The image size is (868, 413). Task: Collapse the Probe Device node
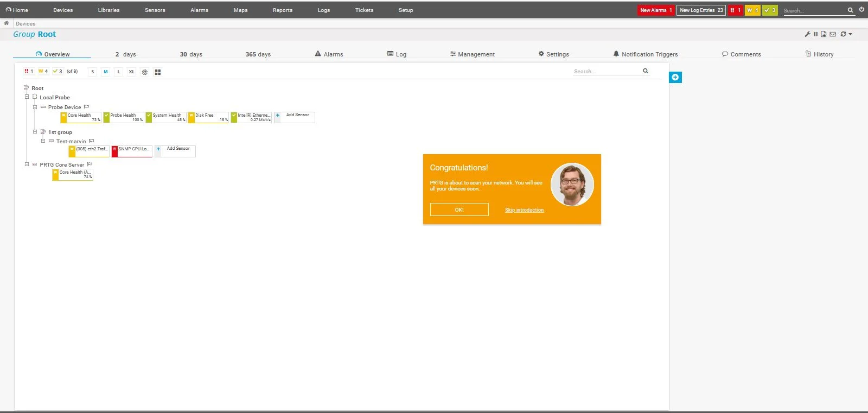tap(35, 107)
